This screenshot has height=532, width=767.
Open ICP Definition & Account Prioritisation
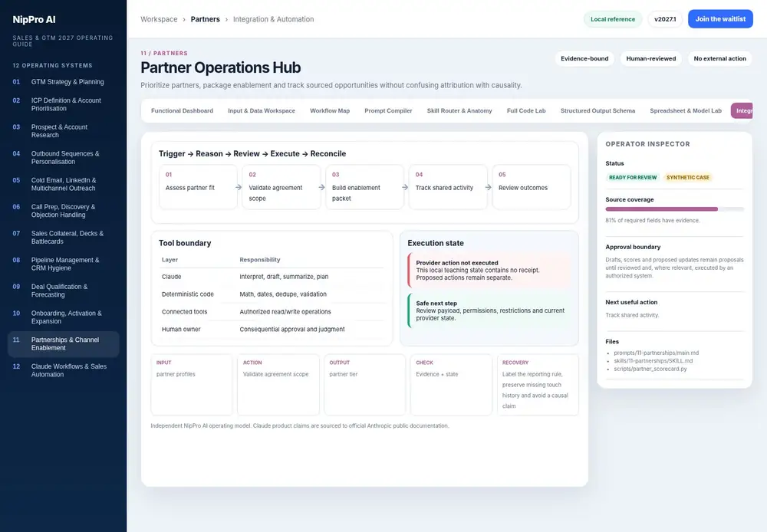coord(64,104)
